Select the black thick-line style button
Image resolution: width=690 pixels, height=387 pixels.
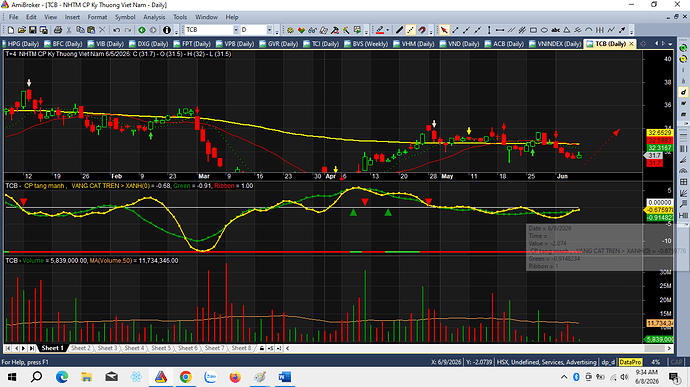[399, 30]
